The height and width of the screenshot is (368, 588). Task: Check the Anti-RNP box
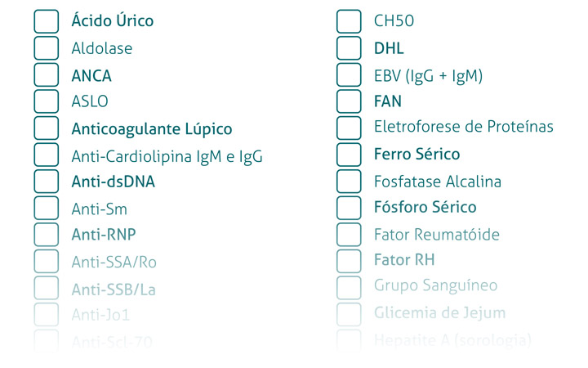coord(46,235)
